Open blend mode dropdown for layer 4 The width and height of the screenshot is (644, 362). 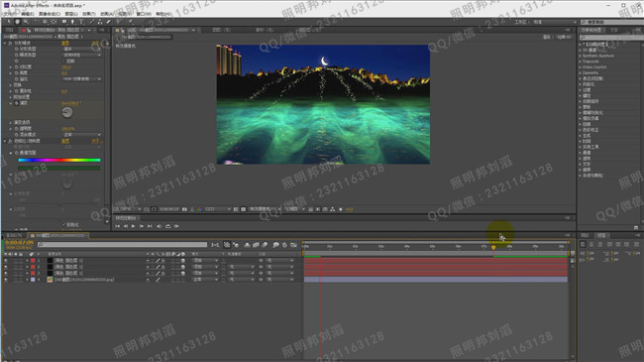coord(205,280)
